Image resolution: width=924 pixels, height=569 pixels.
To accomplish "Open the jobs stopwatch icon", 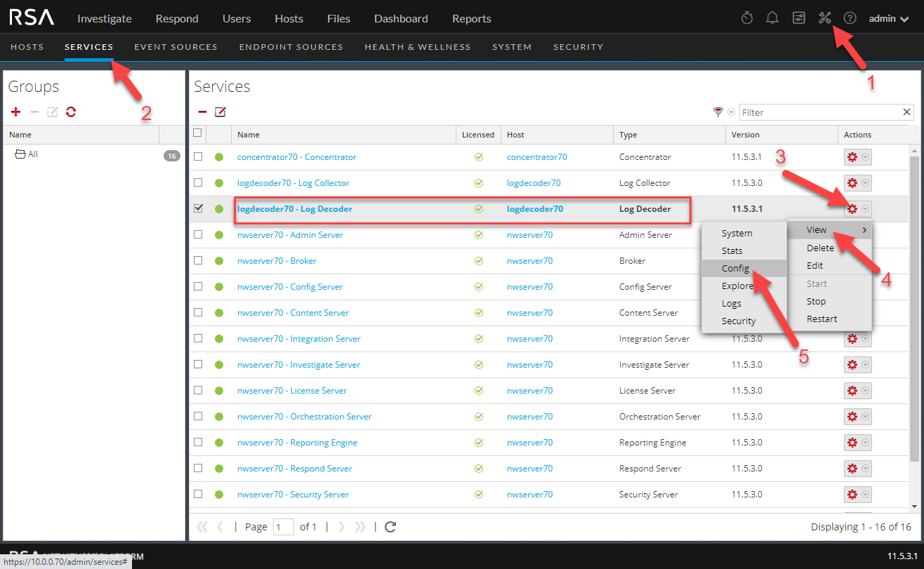I will click(747, 18).
